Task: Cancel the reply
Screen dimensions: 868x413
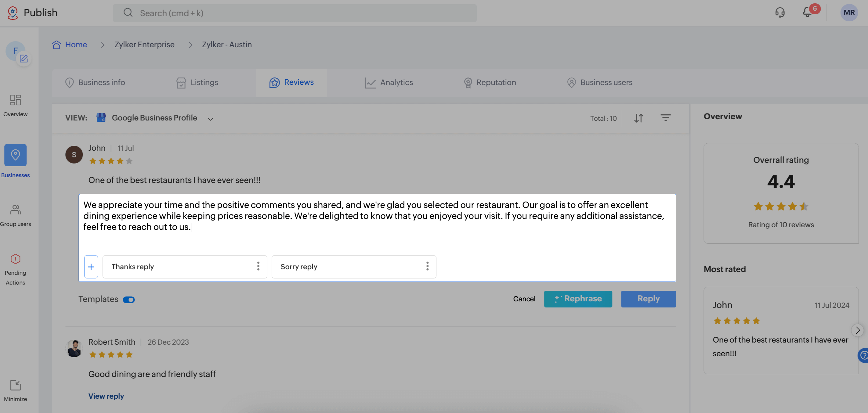Action: tap(524, 299)
